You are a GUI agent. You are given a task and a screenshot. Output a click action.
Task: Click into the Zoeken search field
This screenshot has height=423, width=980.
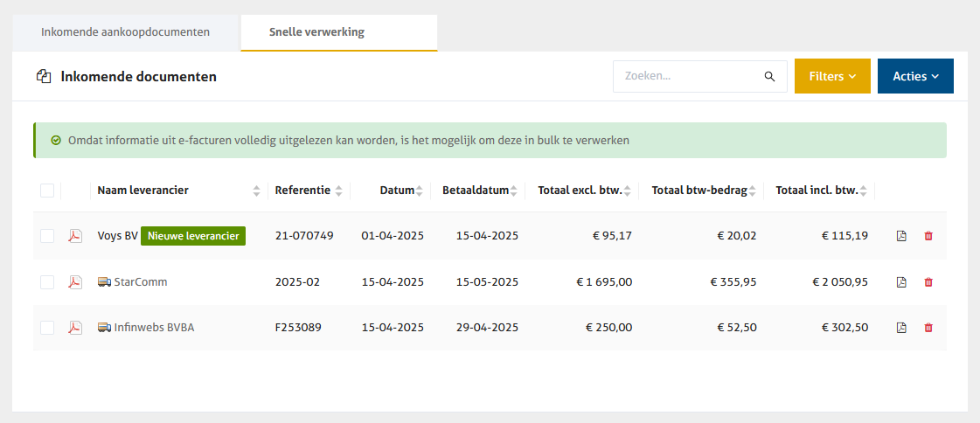[686, 77]
